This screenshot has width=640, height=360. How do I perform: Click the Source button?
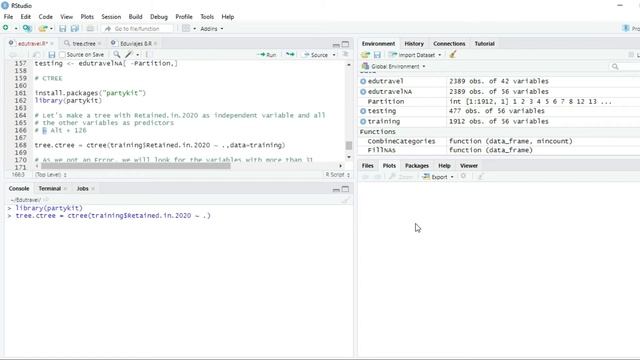[x=316, y=55]
